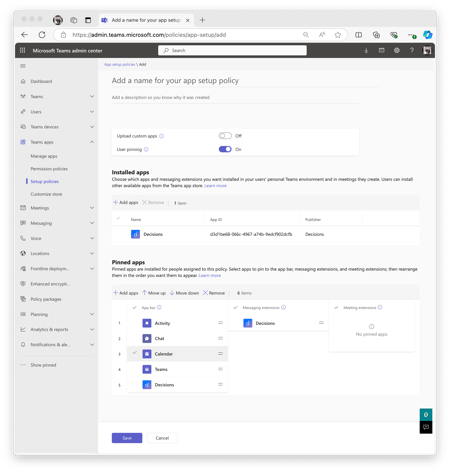Click the Teams app icon in App bar

tap(147, 369)
